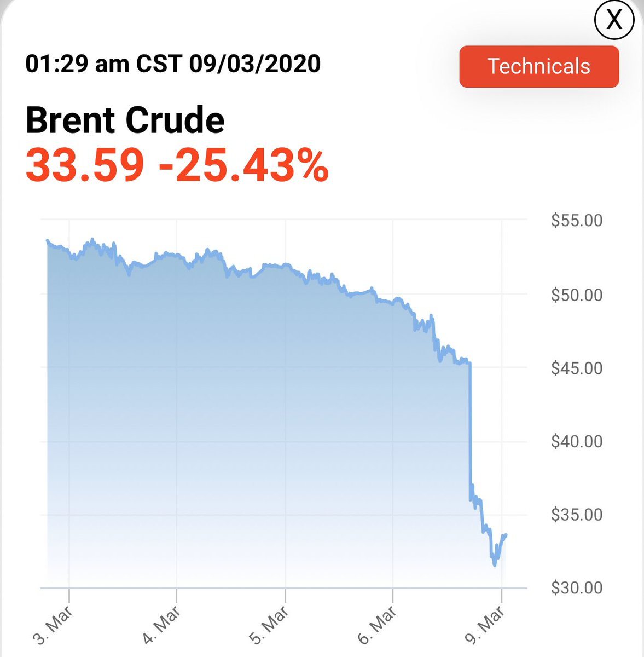Viewport: 644px width, 657px height.
Task: Click the $55.00 price axis label
Action: click(577, 221)
